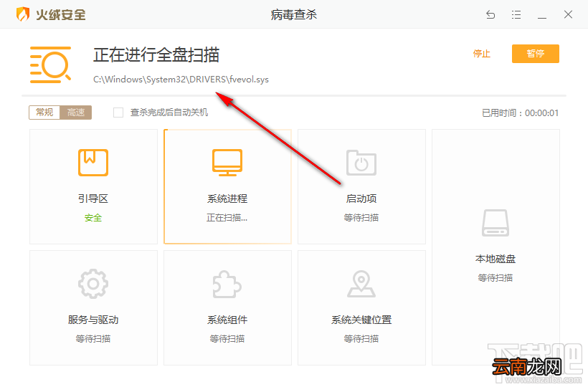588x387 pixels.
Task: Click the 系统进程 label
Action: pyautogui.click(x=227, y=199)
